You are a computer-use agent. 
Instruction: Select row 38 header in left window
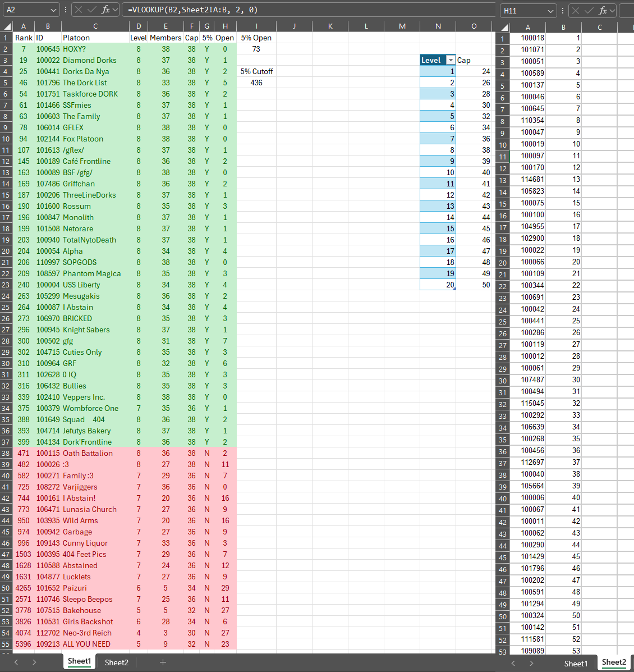point(6,453)
